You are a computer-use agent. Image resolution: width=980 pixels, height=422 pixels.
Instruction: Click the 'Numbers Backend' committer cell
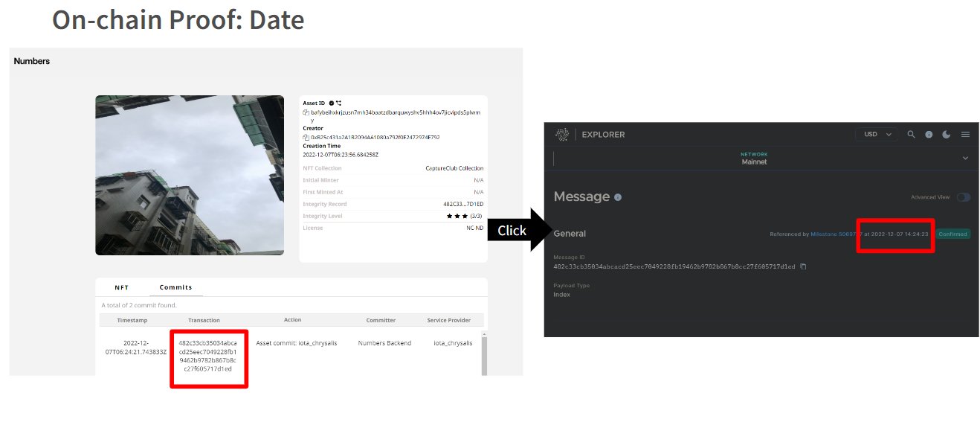click(384, 343)
